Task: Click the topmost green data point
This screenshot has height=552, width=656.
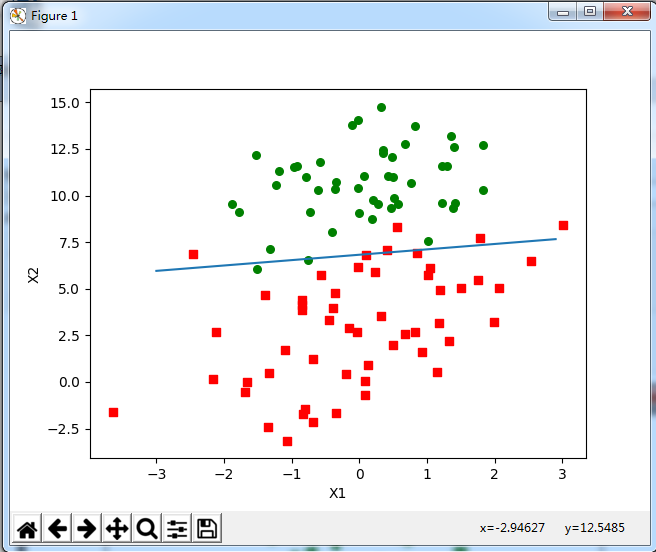Action: [x=381, y=108]
